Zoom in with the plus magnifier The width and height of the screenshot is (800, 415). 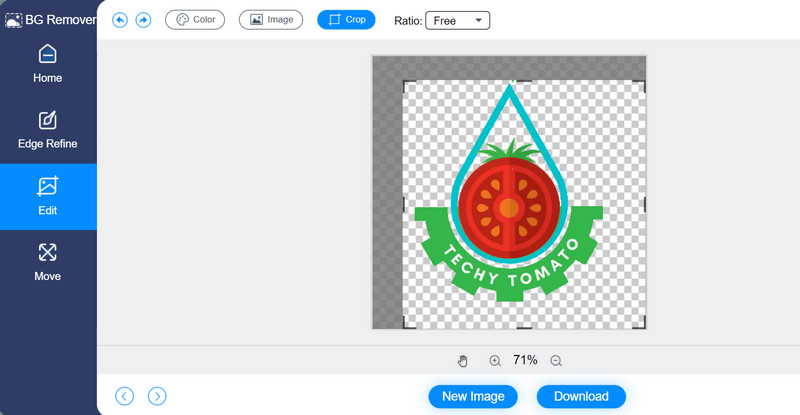tap(495, 361)
